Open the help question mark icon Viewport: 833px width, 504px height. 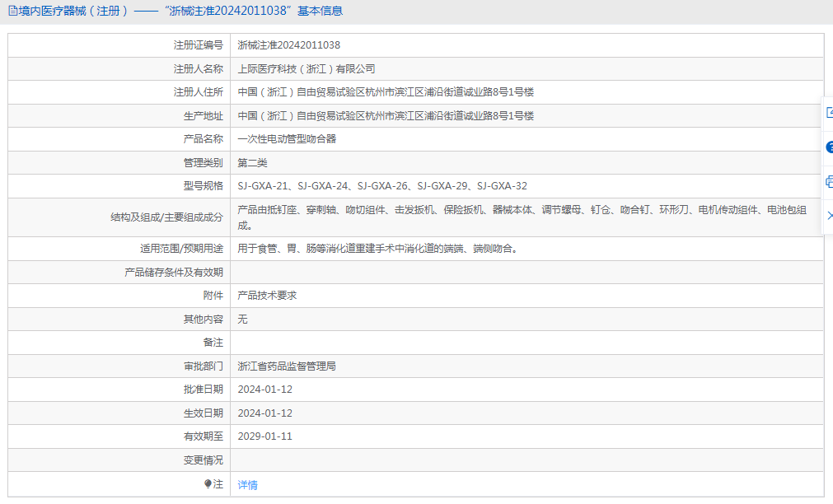click(x=829, y=147)
